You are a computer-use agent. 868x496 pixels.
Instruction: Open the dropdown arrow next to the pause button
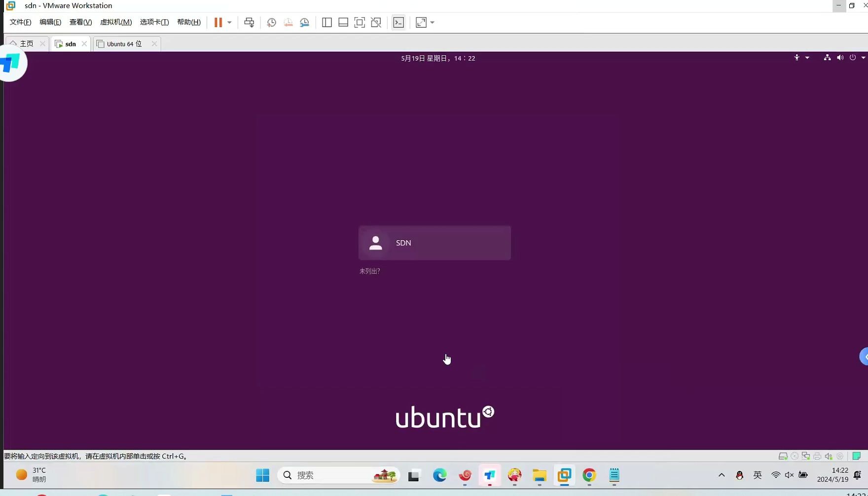(x=229, y=23)
